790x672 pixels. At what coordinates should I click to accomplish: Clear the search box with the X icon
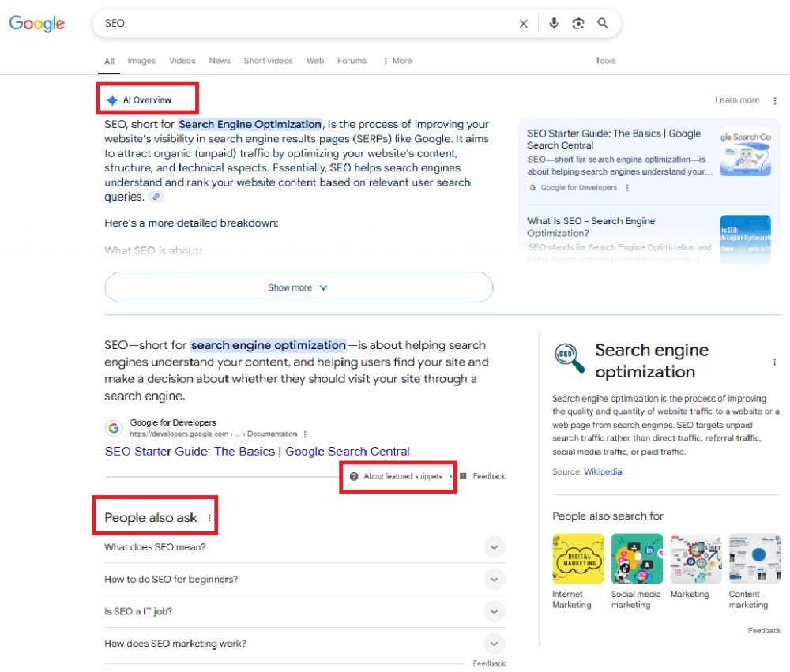[524, 24]
